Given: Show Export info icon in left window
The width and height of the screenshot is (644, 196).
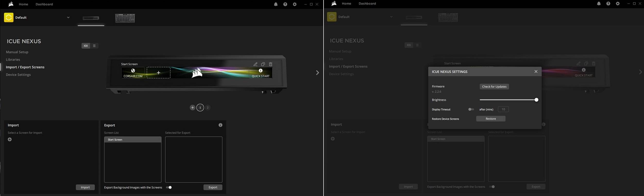Looking at the screenshot, I should click(221, 125).
